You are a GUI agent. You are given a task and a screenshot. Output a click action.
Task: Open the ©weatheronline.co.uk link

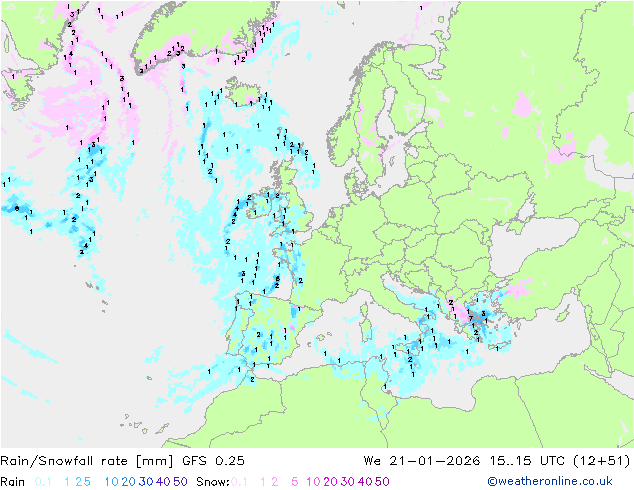click(x=550, y=482)
